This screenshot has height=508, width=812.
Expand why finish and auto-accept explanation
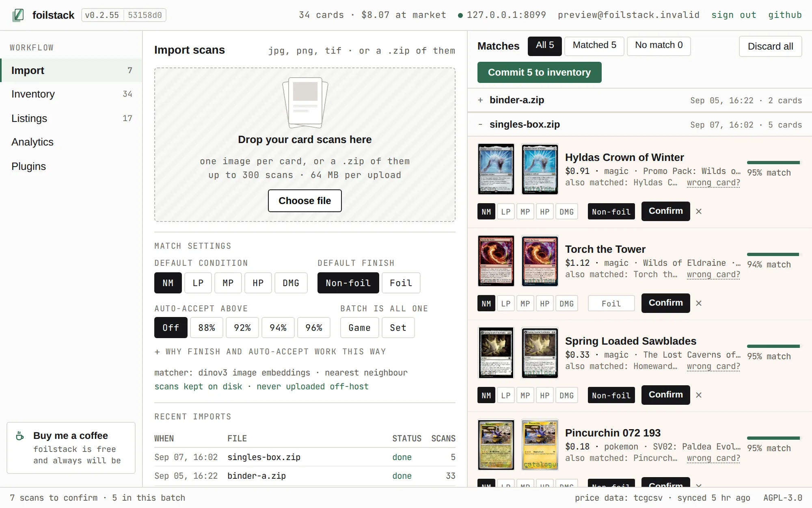pos(270,352)
